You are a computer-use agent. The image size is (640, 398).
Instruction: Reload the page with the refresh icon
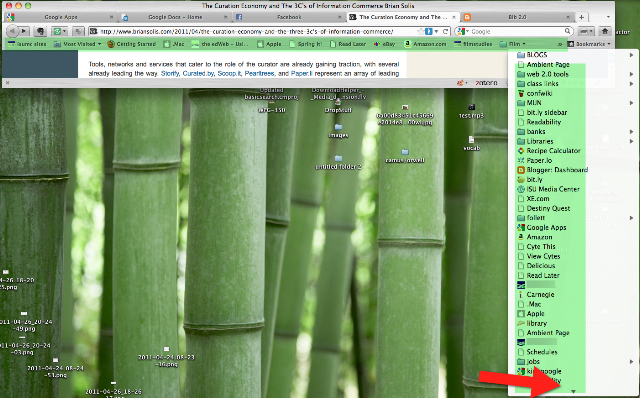[x=445, y=31]
